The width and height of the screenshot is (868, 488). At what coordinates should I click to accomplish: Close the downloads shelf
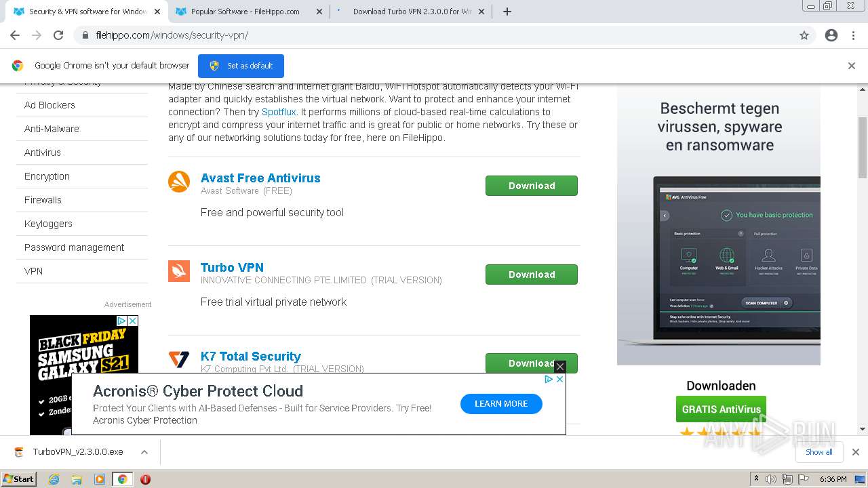856,452
